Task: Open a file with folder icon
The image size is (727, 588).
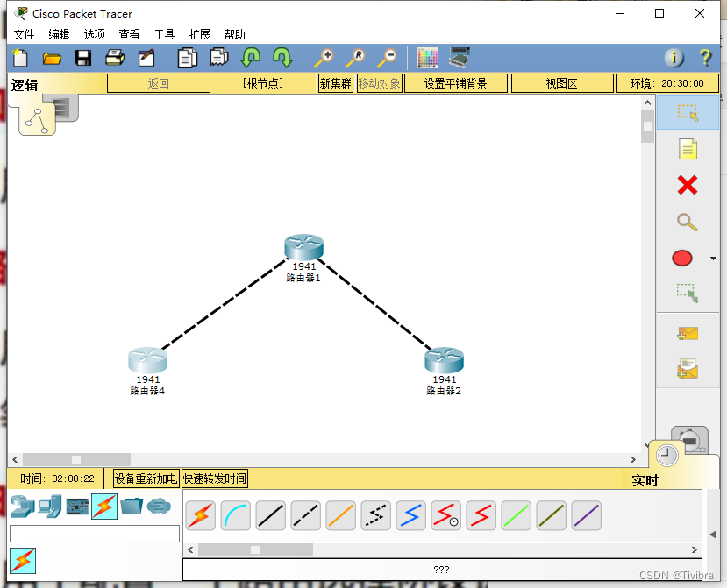Action: pos(52,59)
